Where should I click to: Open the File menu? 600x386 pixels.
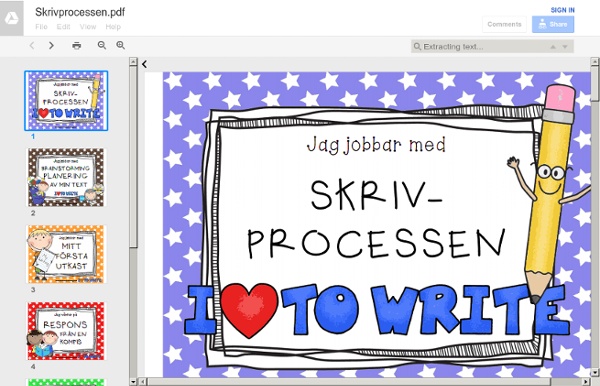click(x=41, y=27)
